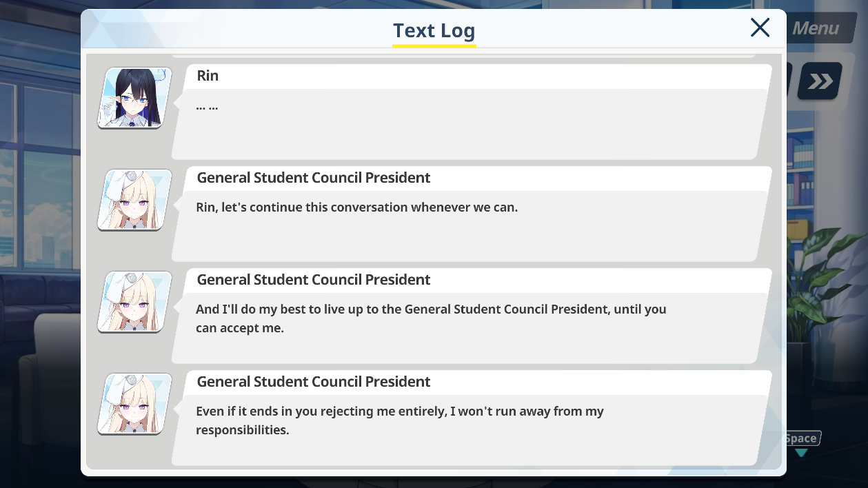Click the fast-forward double arrow icon
Image resolution: width=868 pixels, height=488 pixels.
tap(820, 81)
